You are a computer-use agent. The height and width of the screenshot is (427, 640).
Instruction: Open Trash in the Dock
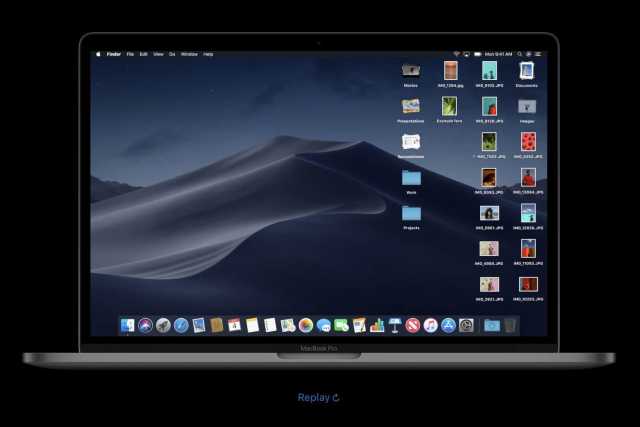pos(510,325)
